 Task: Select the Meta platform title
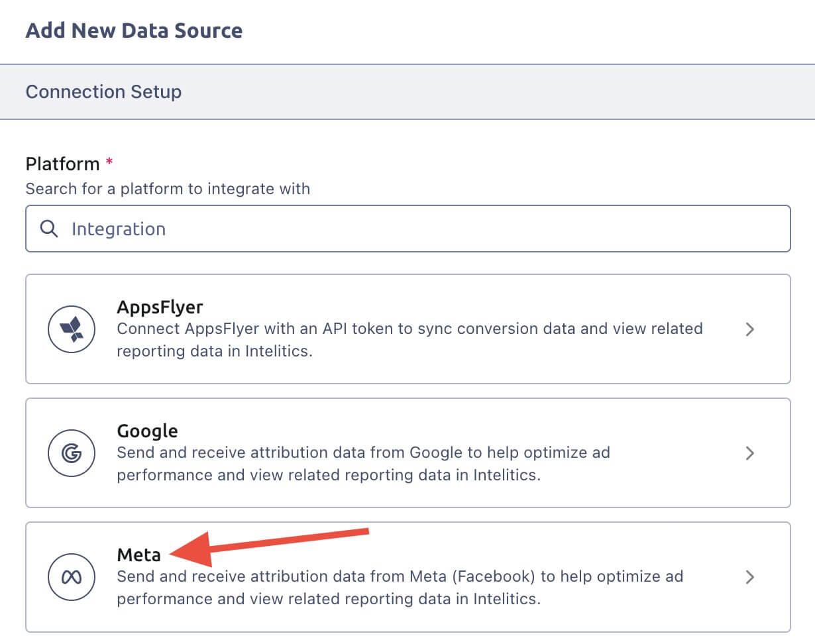click(x=138, y=555)
